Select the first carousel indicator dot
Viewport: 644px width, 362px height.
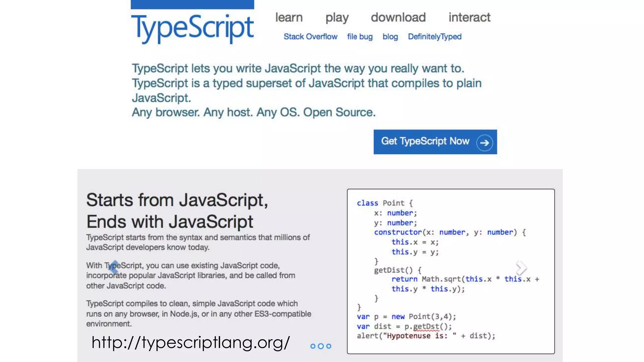313,346
